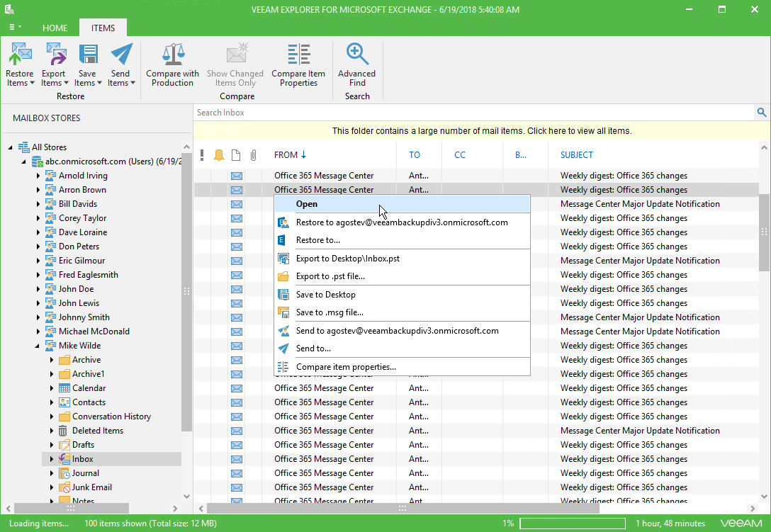Screen dimensions: 771x532
Task: Click the Restore Items ribbon icon
Action: pos(20,54)
